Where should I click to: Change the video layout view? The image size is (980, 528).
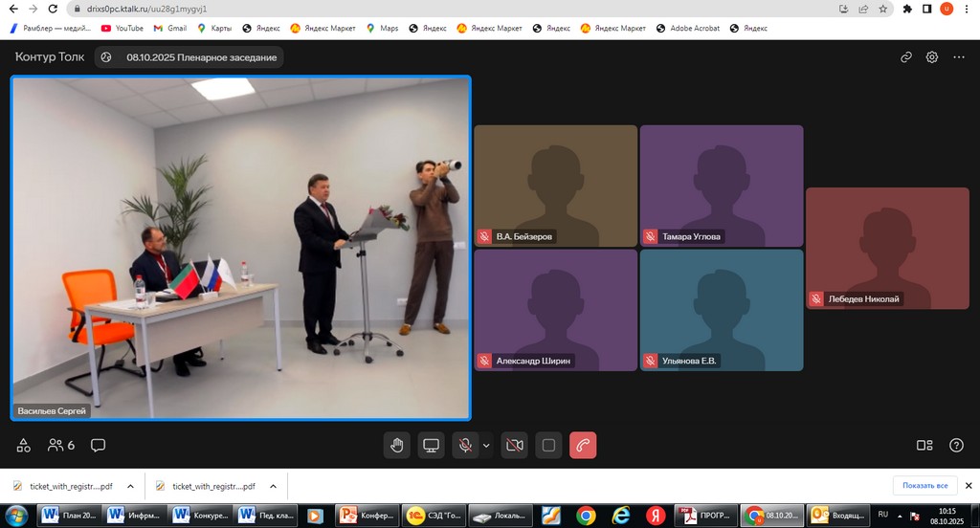[924, 445]
